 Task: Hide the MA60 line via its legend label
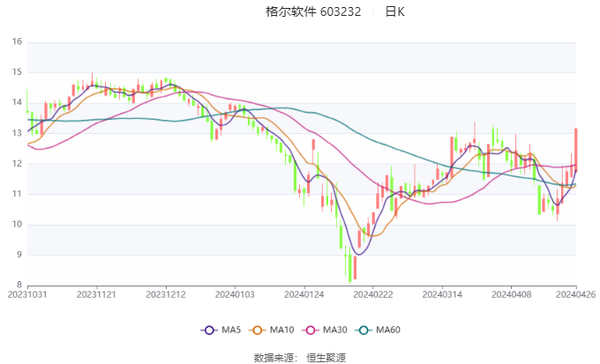[x=388, y=330]
